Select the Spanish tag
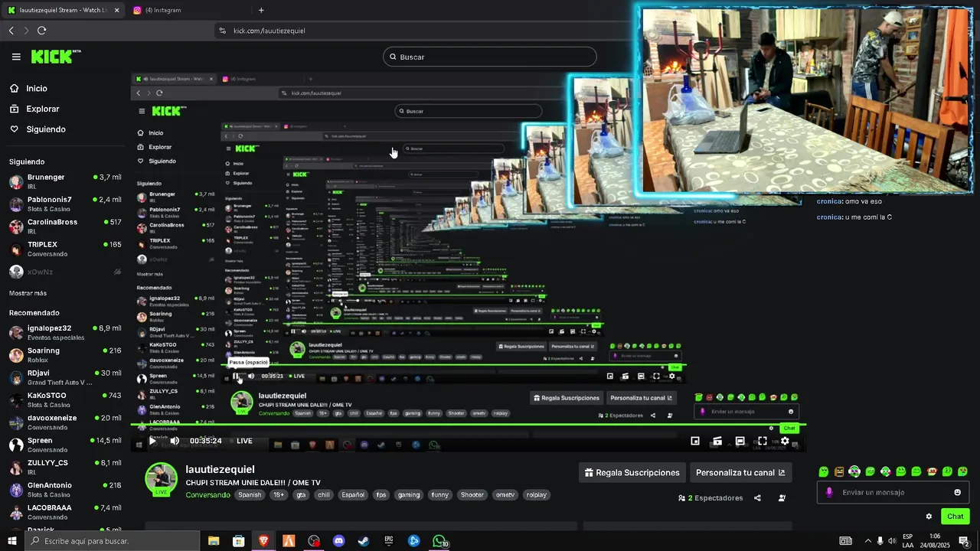The image size is (980, 551). point(250,495)
